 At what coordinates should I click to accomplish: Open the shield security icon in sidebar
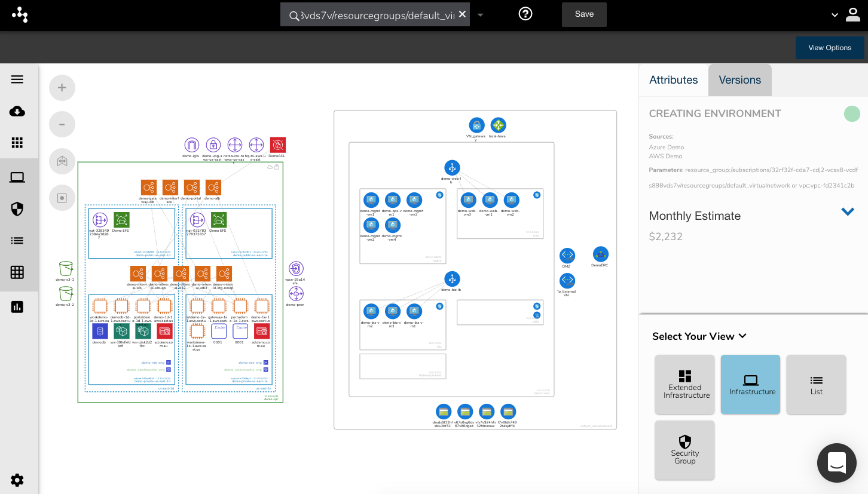17,208
